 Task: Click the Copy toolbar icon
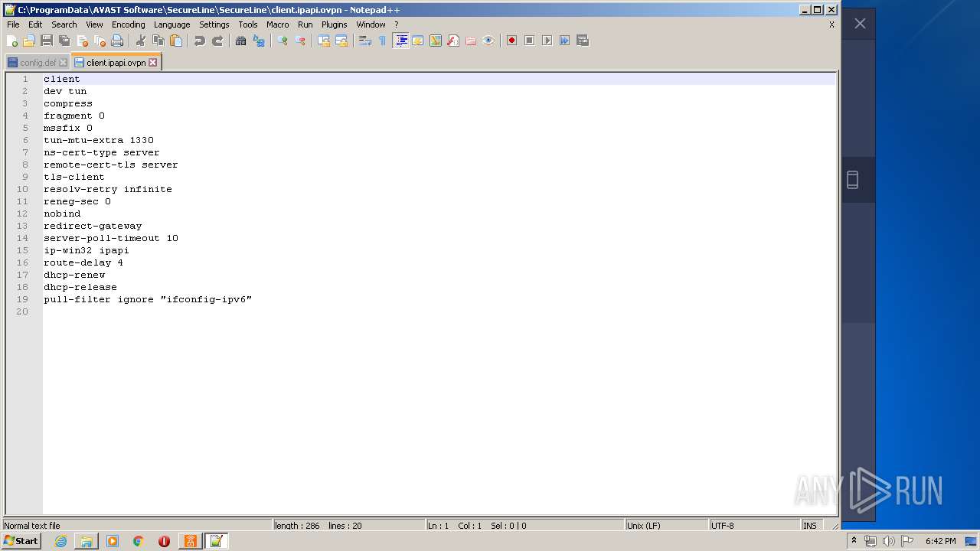pyautogui.click(x=158, y=41)
